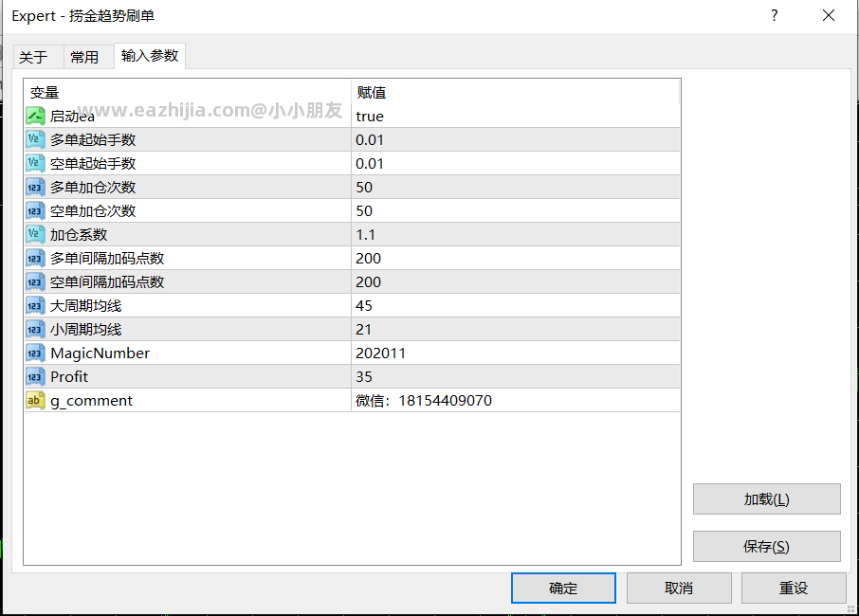Click the bool icon beside 启动ea
The width and height of the screenshot is (859, 616).
click(x=35, y=116)
